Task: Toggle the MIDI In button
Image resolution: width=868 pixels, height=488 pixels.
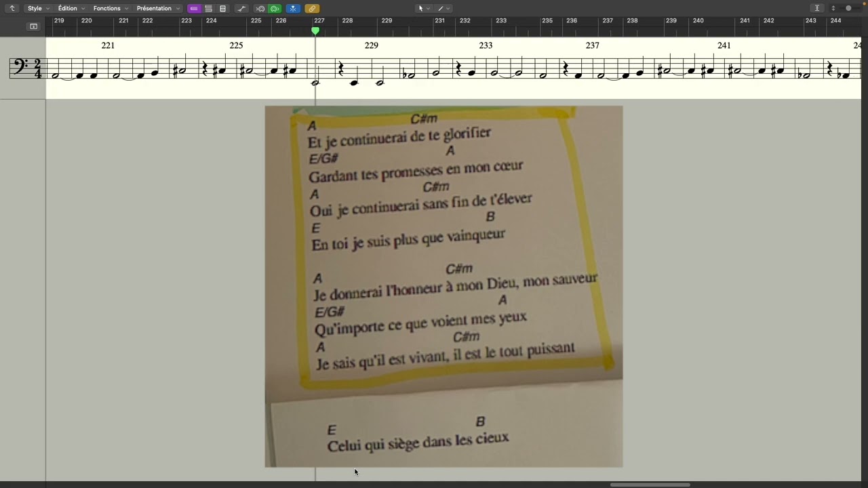Action: point(260,8)
